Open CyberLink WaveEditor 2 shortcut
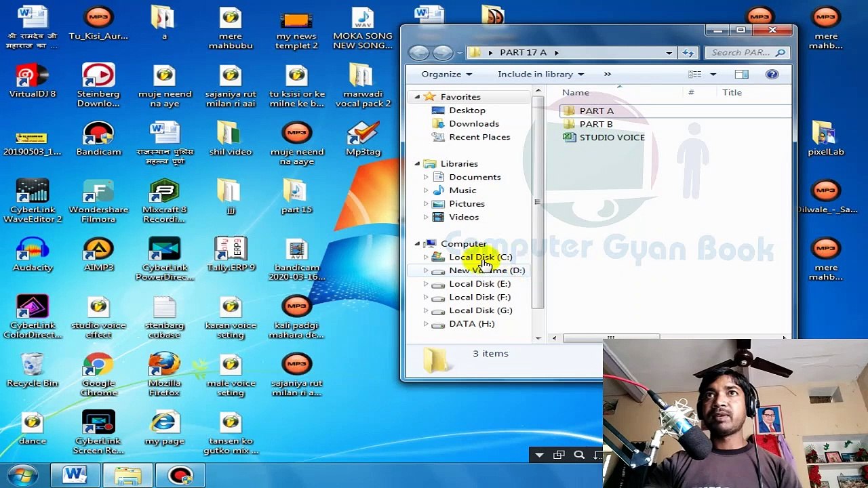The image size is (868, 488). pos(33,201)
